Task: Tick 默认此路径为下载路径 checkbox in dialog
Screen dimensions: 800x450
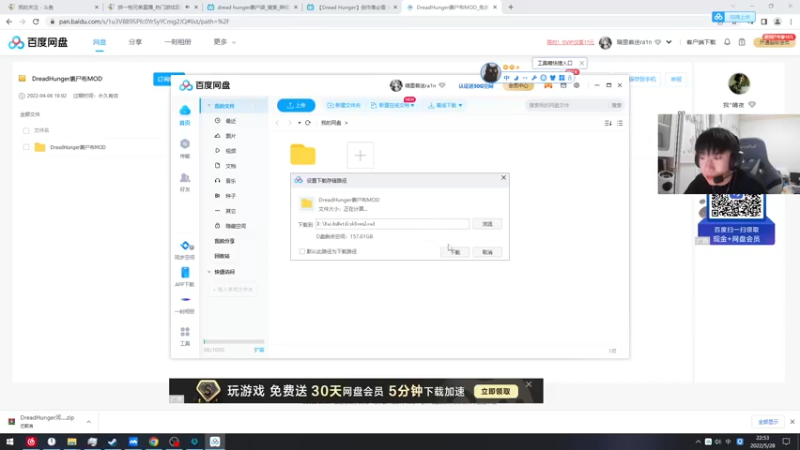Action: point(302,252)
